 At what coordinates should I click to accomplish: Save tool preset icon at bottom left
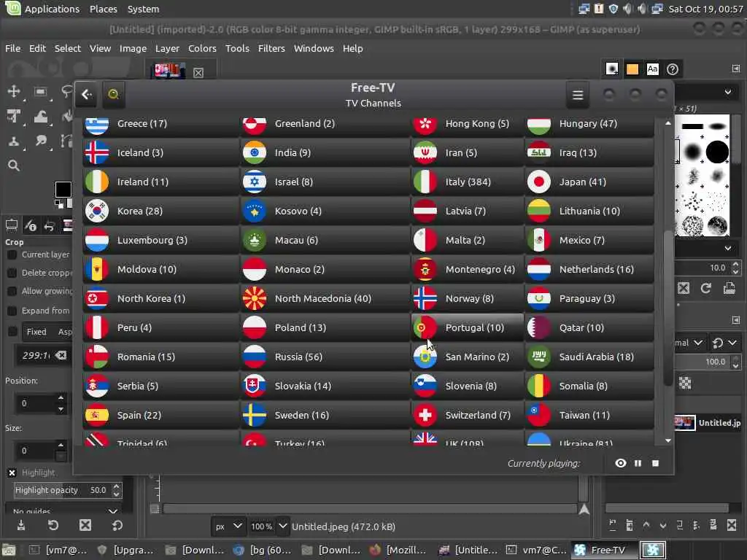21,525
